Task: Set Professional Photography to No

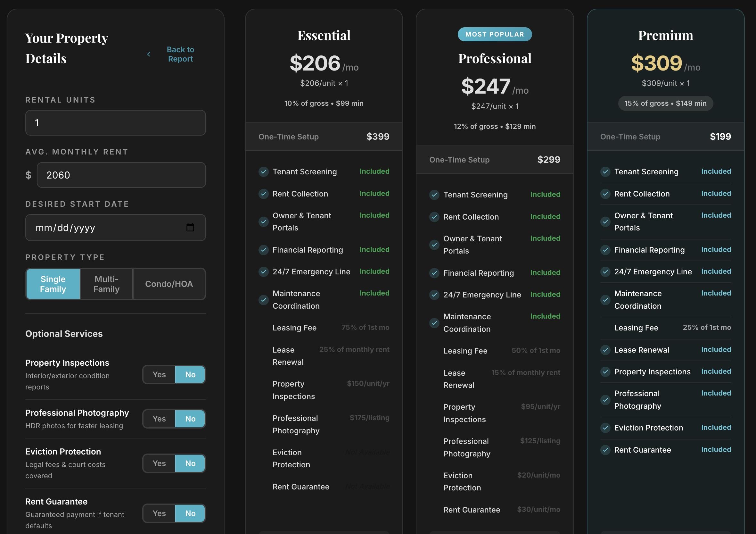Action: point(190,419)
